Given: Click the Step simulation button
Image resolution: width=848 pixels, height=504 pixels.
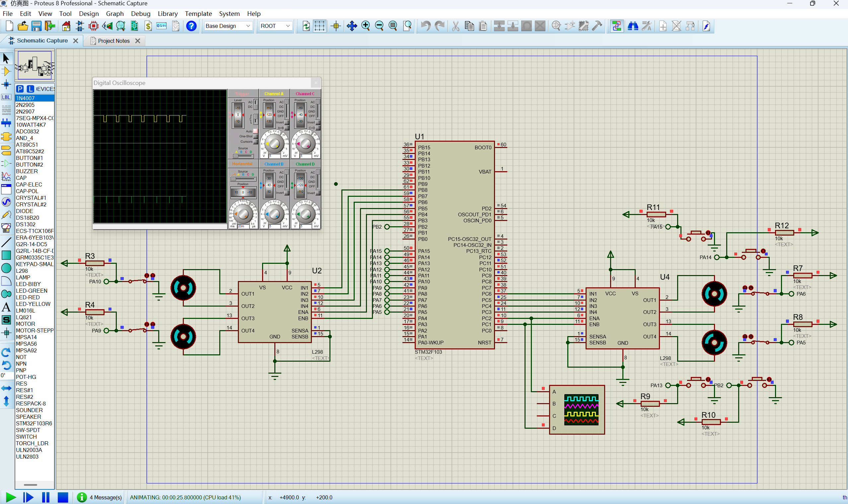Looking at the screenshot, I should pyautogui.click(x=28, y=498).
